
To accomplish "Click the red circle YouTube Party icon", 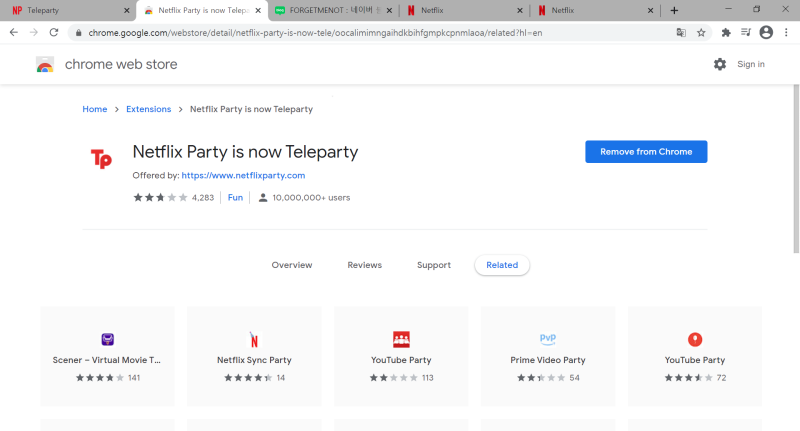I will coord(695,339).
